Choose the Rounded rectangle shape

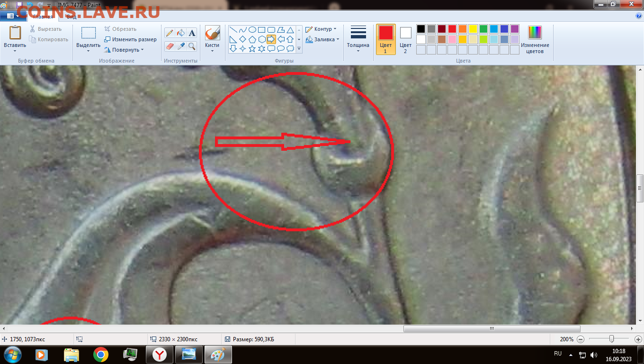click(271, 30)
